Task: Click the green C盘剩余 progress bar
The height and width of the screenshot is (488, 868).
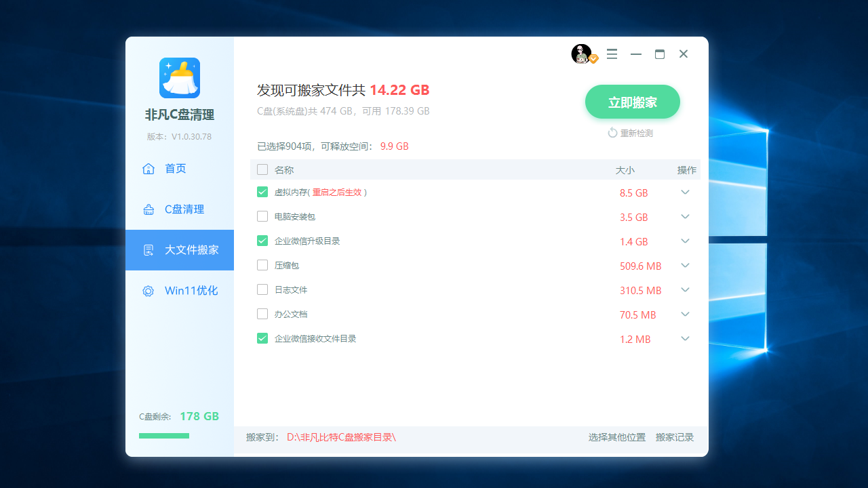Action: [163, 436]
